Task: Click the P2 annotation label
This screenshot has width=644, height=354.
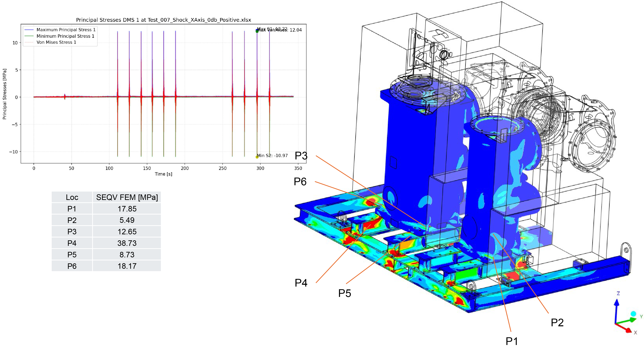Action: point(557,322)
